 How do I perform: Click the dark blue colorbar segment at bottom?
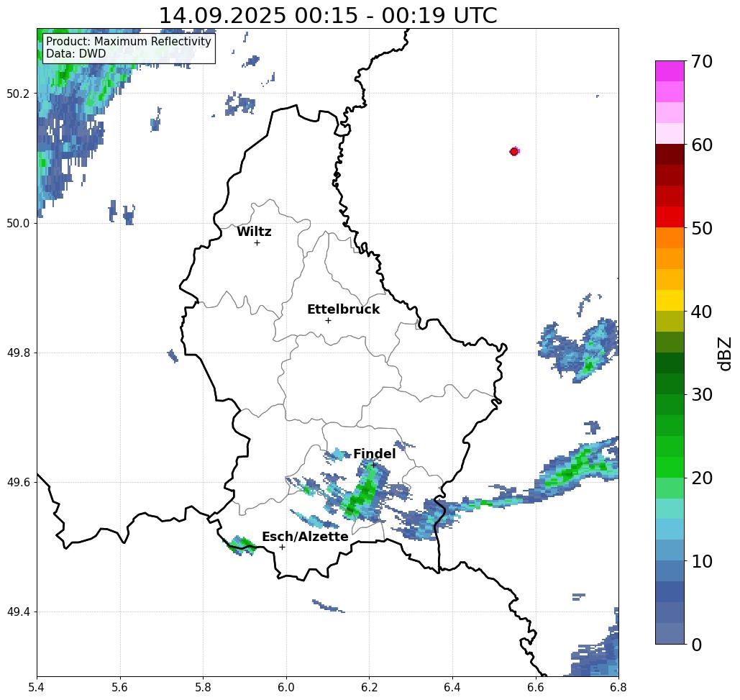click(x=670, y=633)
